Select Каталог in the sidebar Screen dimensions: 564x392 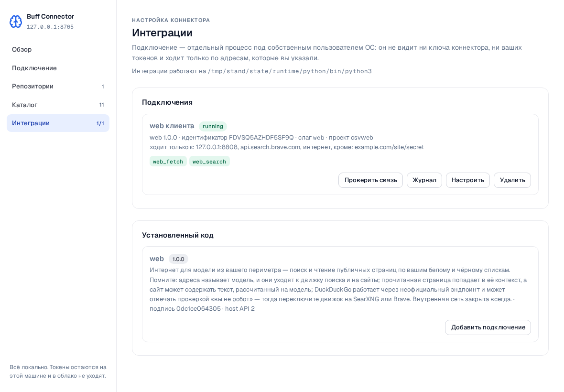[58, 105]
